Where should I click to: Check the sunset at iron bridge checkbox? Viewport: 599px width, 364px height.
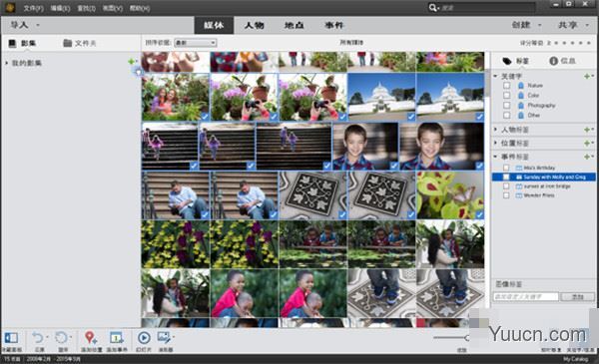point(506,186)
